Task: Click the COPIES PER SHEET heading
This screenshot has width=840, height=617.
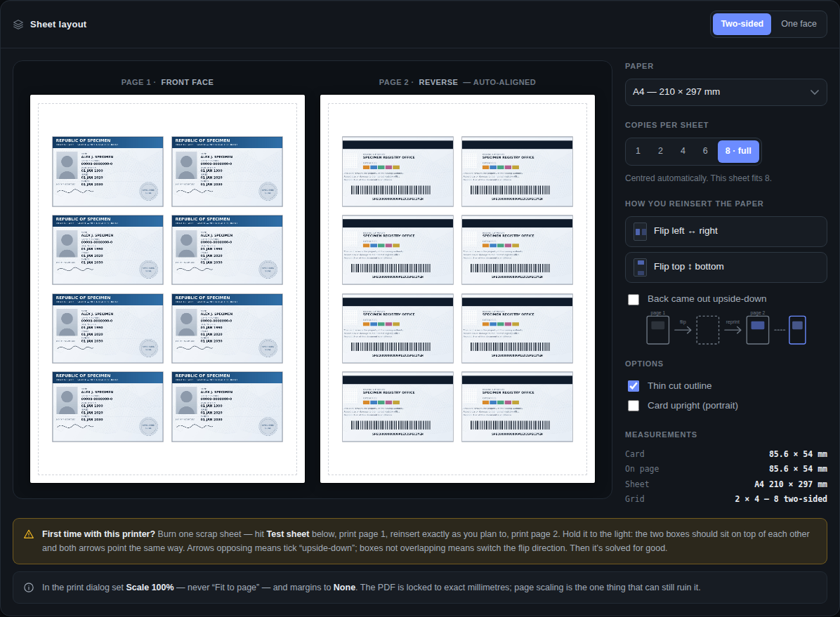Action: tap(667, 126)
